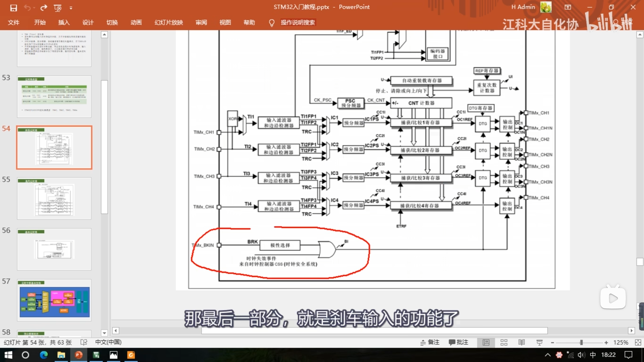
Task: Open the Ribbon Display Options menu
Action: coord(568,7)
